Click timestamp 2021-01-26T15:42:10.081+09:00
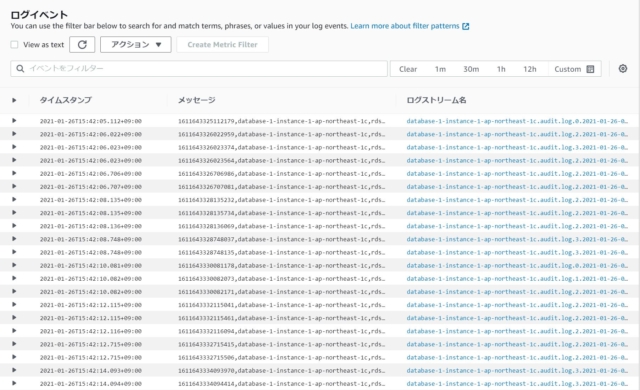This screenshot has width=640, height=390. pyautogui.click(x=91, y=266)
